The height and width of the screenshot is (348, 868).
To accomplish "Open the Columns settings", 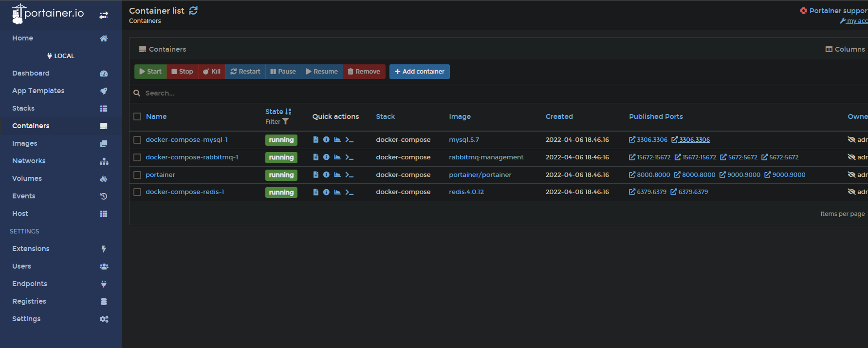I will [x=845, y=49].
